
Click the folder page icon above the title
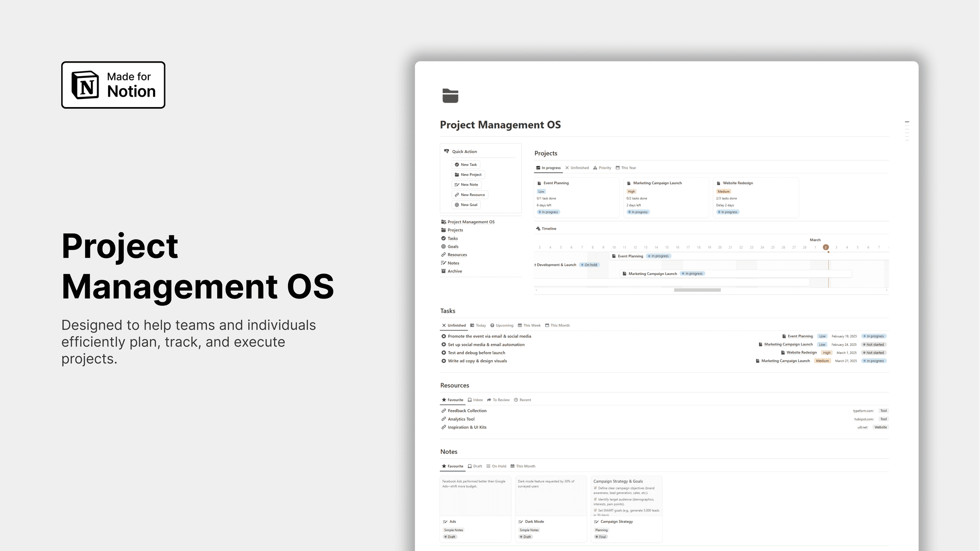coord(450,96)
